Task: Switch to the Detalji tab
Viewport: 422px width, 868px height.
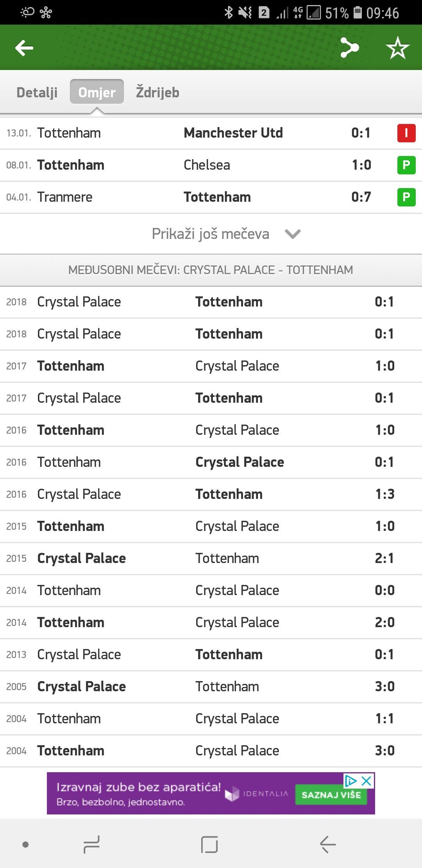Action: 37,92
